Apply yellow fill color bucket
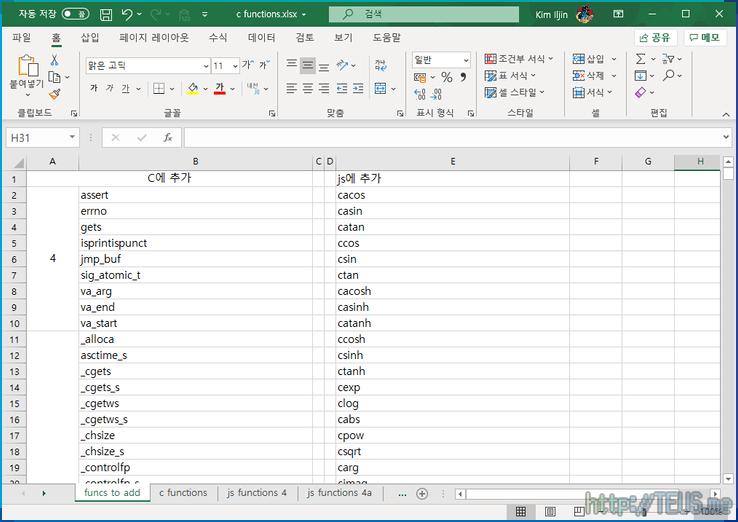Screen dimensions: 738x522 pyautogui.click(x=193, y=88)
